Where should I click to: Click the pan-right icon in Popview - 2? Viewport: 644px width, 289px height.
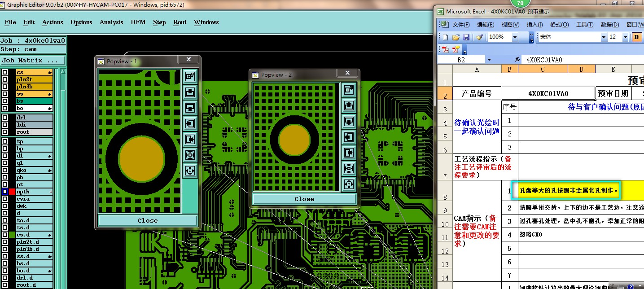pyautogui.click(x=349, y=153)
